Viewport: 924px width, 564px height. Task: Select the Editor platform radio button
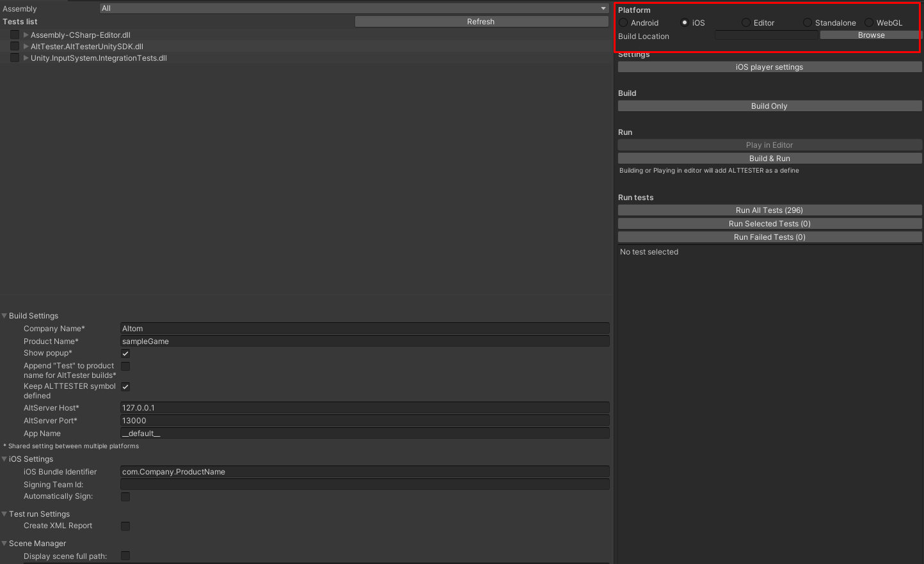tap(746, 23)
